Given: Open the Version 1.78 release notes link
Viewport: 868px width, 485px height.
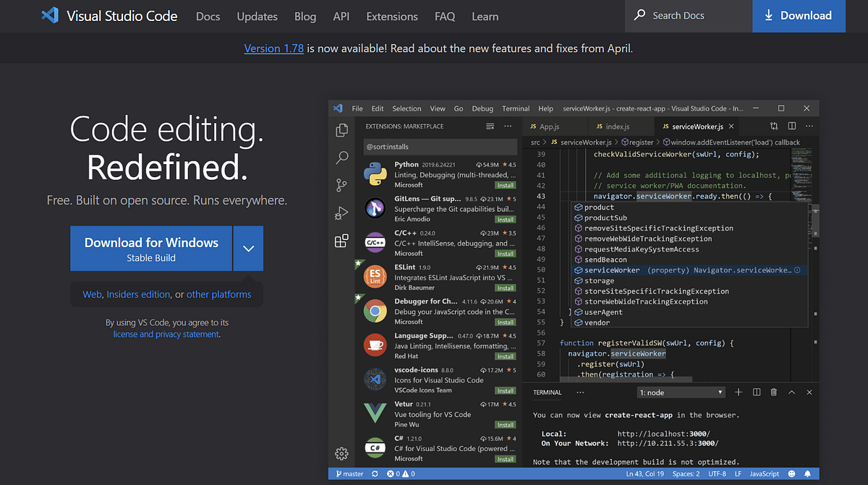Looking at the screenshot, I should (x=273, y=48).
